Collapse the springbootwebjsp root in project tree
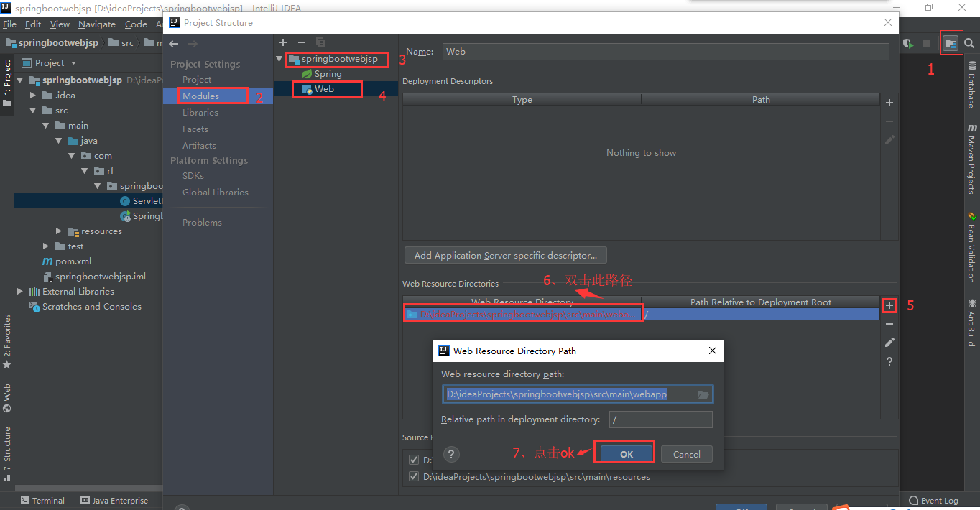 (21, 80)
